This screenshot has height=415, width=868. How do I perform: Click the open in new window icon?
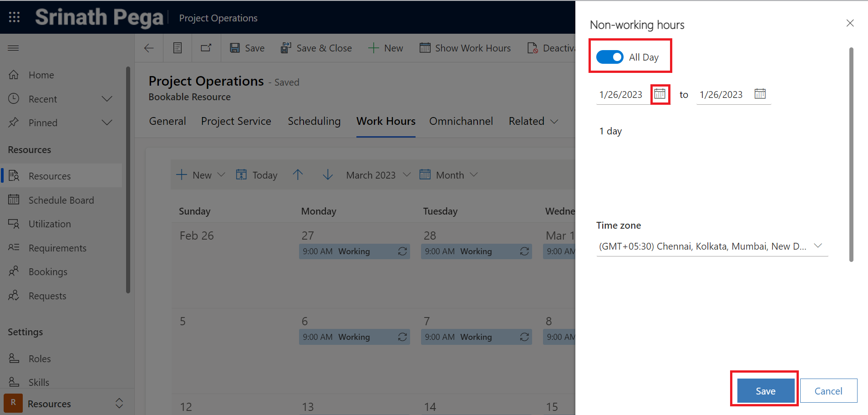(206, 48)
